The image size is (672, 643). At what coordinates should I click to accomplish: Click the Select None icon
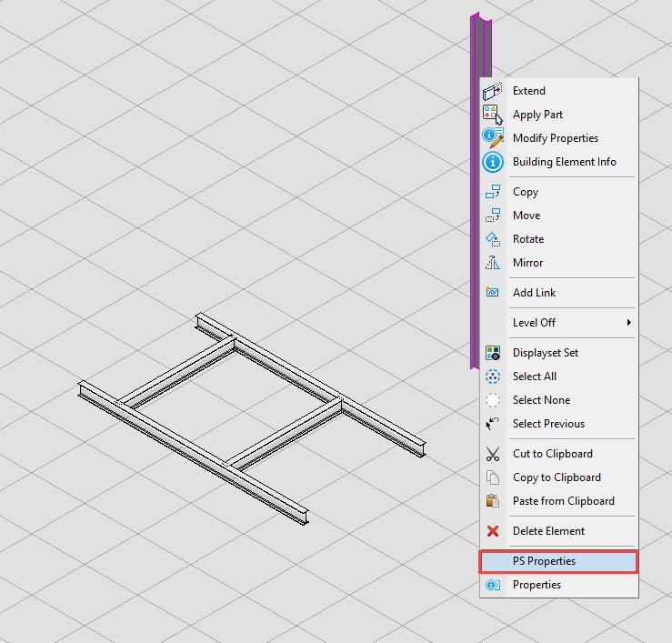[x=493, y=400]
